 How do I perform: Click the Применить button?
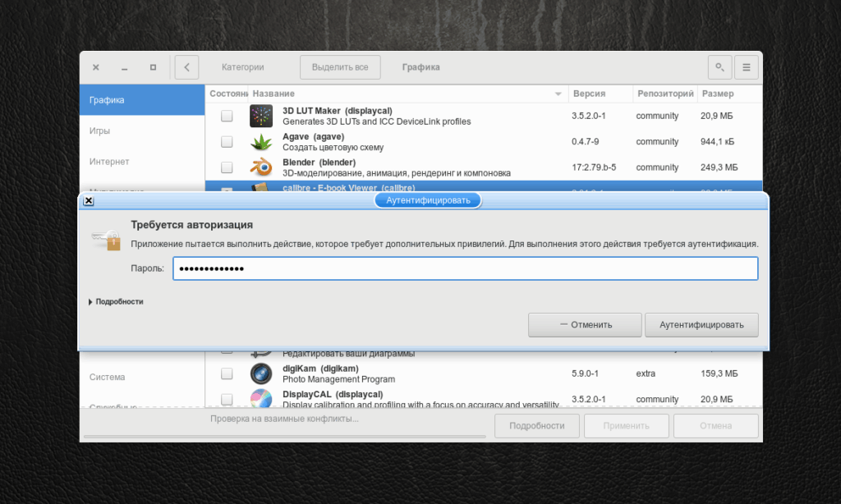click(x=627, y=426)
